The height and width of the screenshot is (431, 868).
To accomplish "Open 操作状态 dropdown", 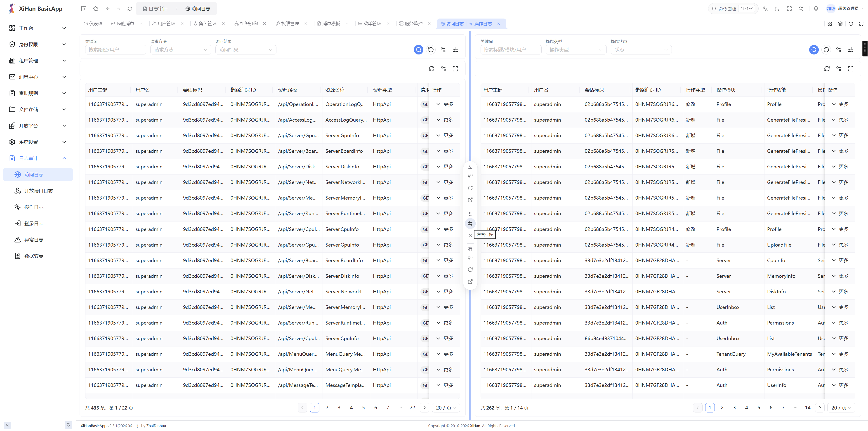I will tap(641, 50).
